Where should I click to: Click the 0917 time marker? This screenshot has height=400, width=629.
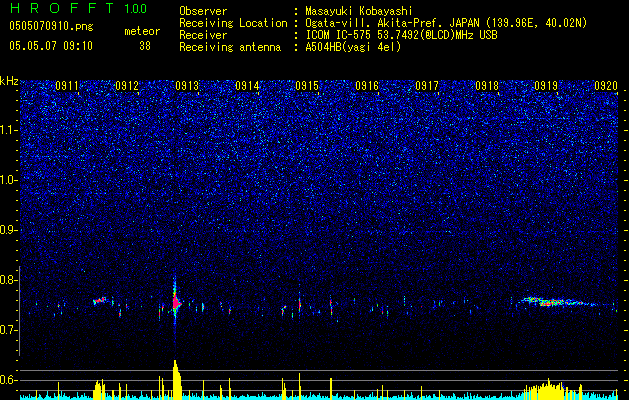tap(427, 85)
